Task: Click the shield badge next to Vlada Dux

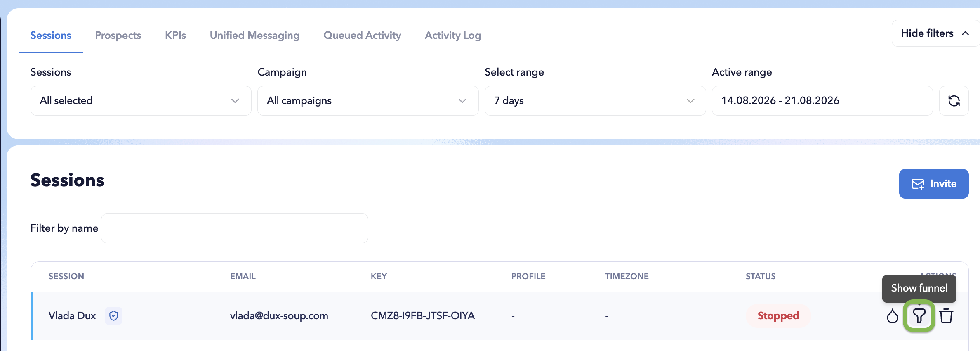Action: 113,316
